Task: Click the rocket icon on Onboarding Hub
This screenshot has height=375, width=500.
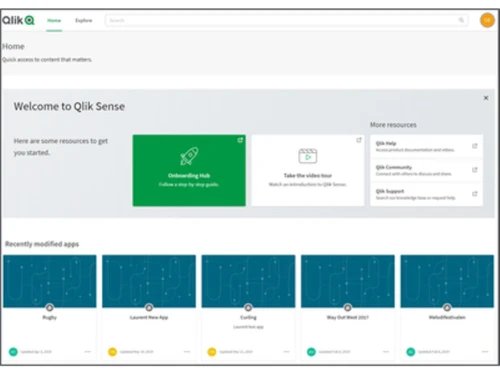Action: pyautogui.click(x=189, y=156)
